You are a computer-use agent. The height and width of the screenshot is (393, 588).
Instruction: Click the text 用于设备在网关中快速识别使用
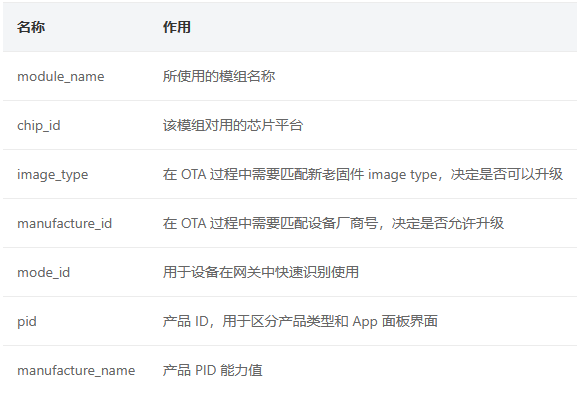pos(261,273)
